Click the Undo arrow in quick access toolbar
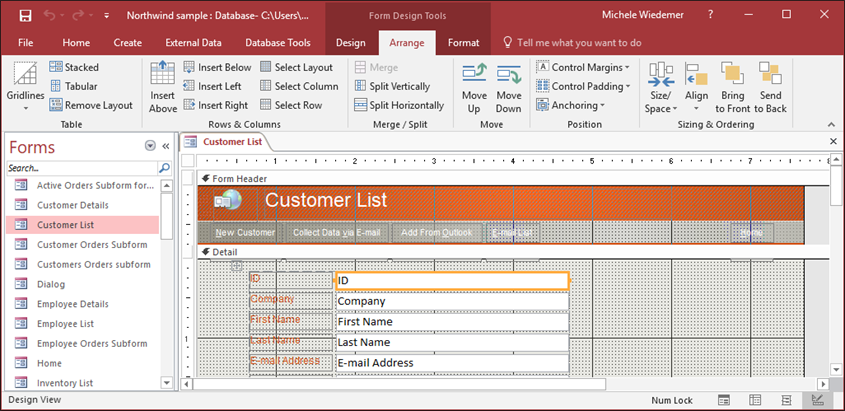 (x=49, y=16)
